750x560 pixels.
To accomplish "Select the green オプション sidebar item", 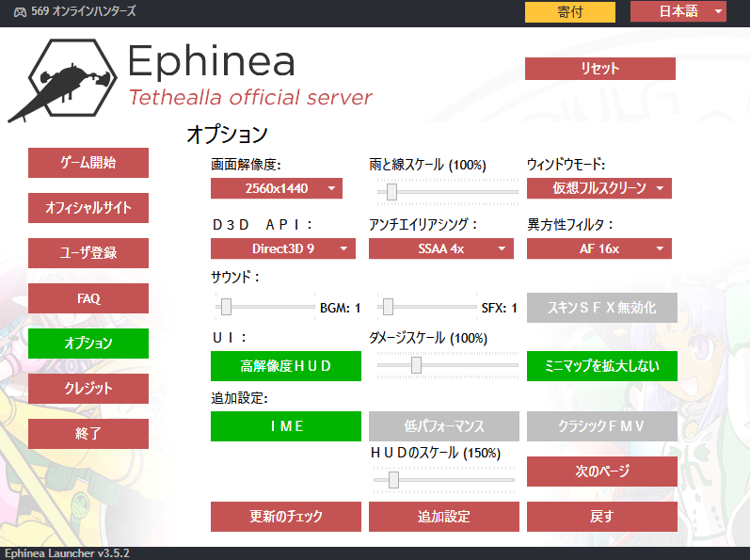I will pos(88,344).
